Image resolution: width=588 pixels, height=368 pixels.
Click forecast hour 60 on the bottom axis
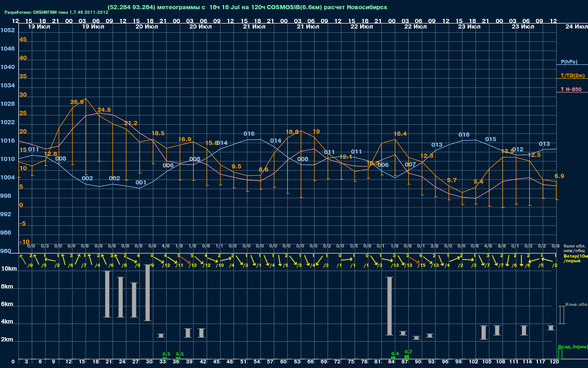[x=284, y=362]
